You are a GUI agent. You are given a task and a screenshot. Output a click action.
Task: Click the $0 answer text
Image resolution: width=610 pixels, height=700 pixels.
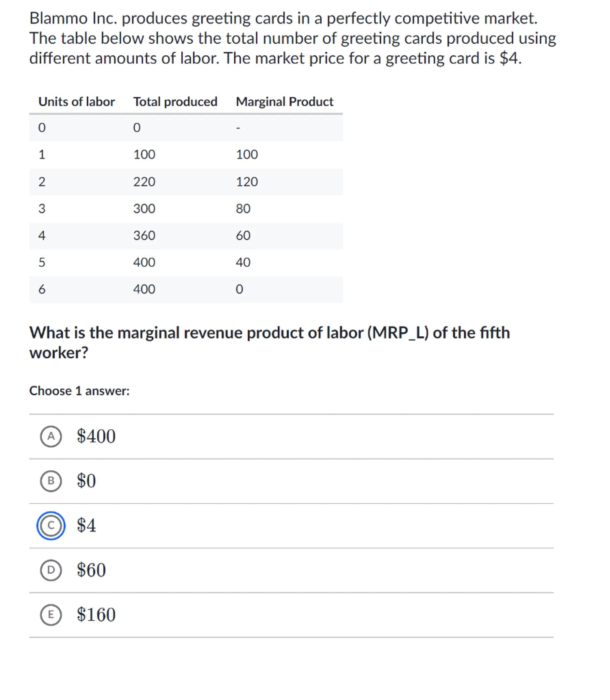[86, 481]
